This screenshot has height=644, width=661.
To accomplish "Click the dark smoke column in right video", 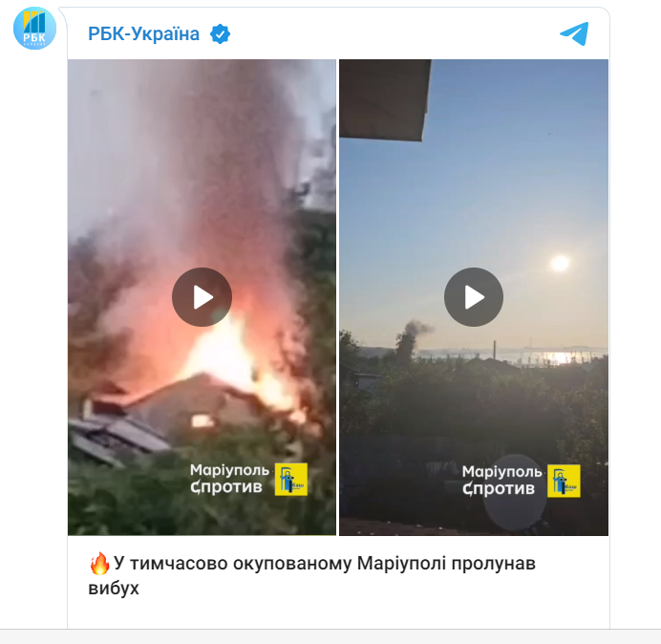I will tap(411, 339).
